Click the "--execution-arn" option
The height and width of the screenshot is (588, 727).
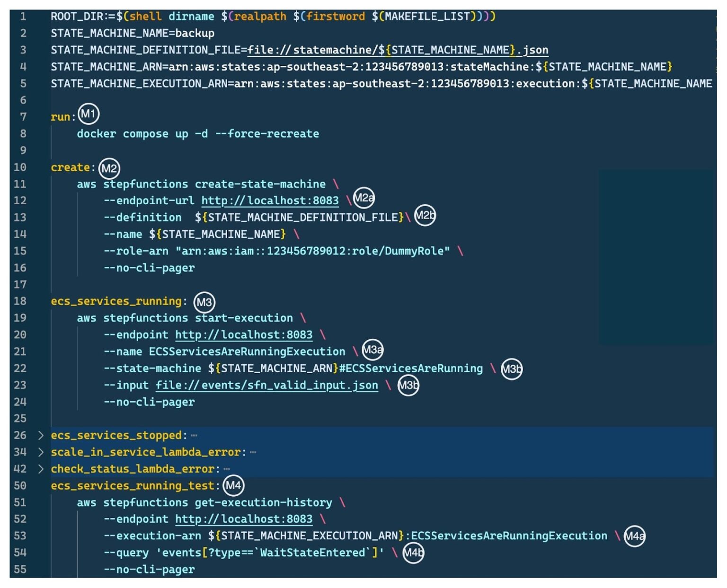pyautogui.click(x=152, y=536)
